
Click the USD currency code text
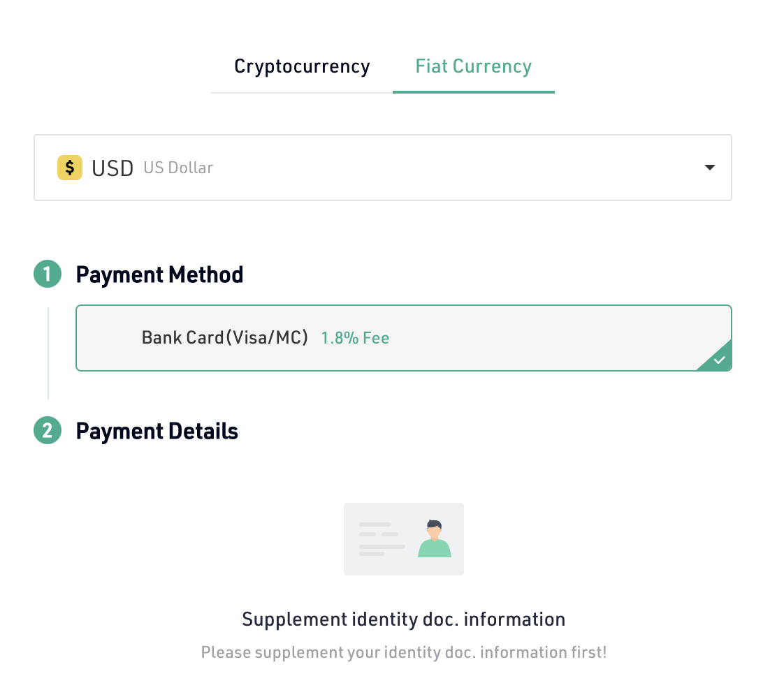click(x=112, y=168)
